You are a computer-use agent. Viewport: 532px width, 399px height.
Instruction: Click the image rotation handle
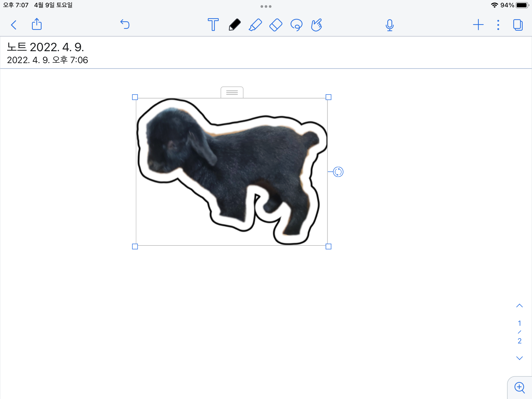click(338, 172)
